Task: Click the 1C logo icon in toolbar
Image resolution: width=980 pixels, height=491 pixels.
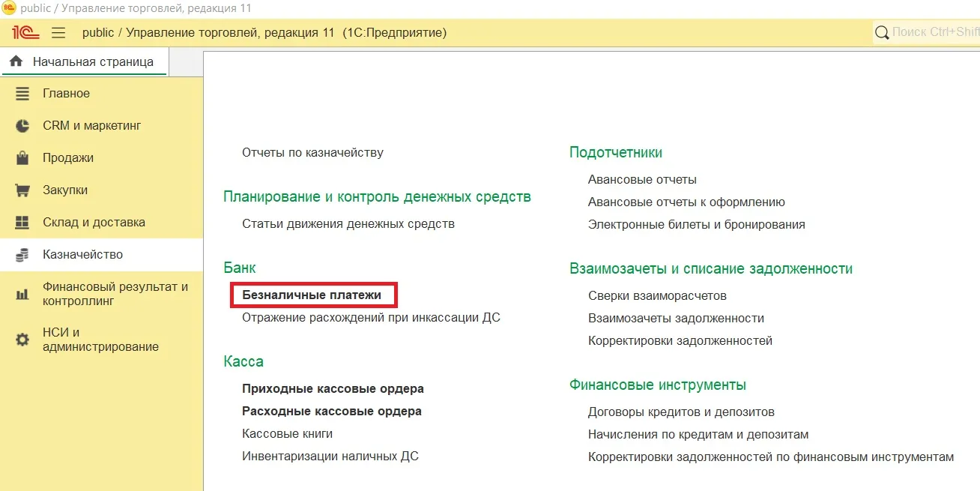Action: (25, 33)
